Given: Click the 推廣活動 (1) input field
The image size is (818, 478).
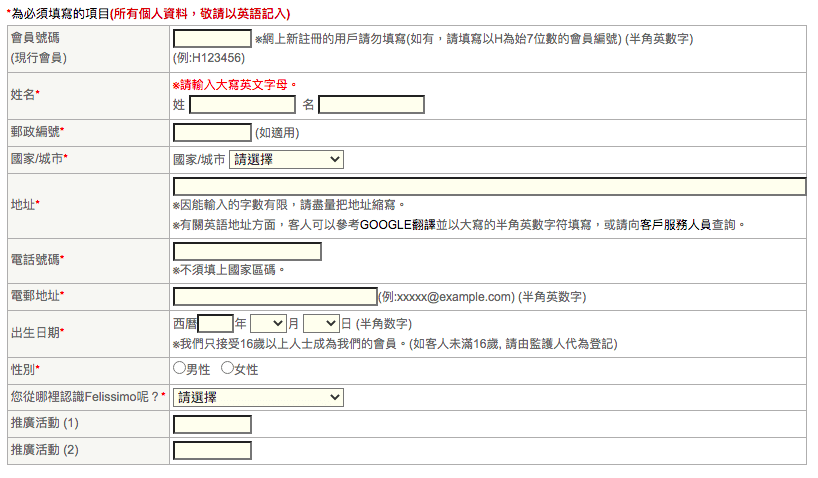Looking at the screenshot, I should click(212, 424).
